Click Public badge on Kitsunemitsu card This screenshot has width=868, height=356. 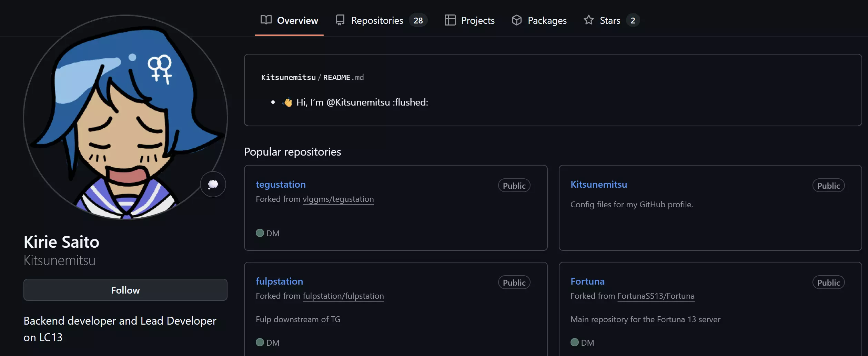point(828,186)
